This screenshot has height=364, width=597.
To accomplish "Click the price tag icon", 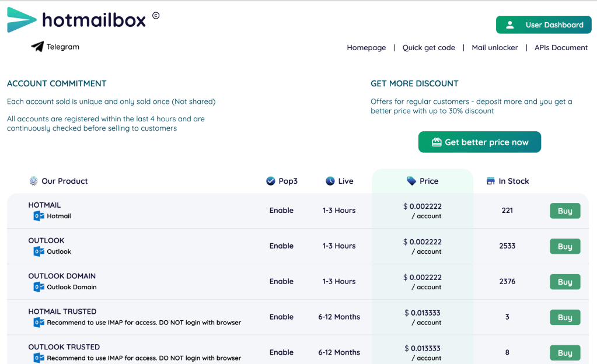I will pyautogui.click(x=411, y=181).
